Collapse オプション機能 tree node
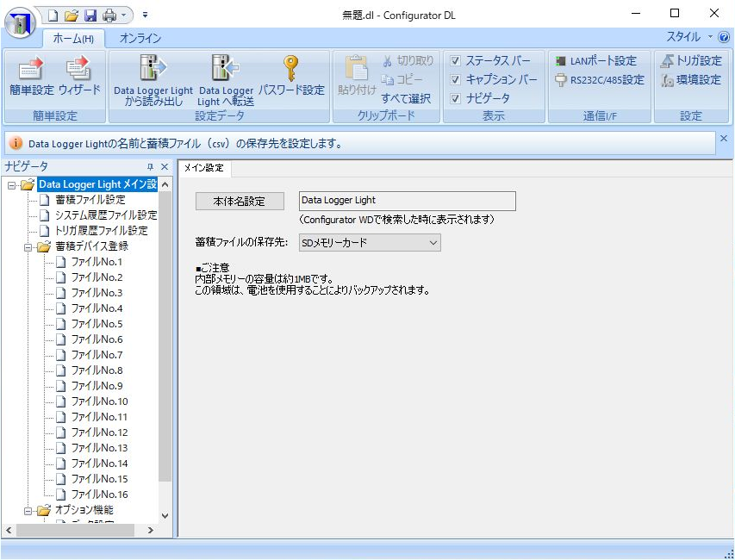The image size is (735, 560). point(28,511)
